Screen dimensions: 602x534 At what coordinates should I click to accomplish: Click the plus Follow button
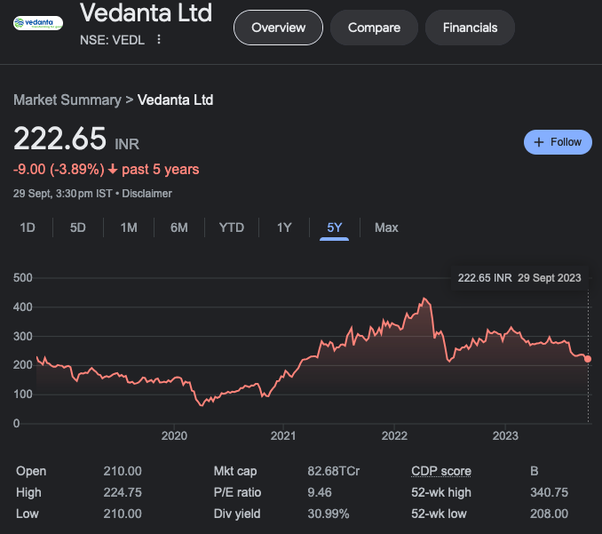[558, 142]
